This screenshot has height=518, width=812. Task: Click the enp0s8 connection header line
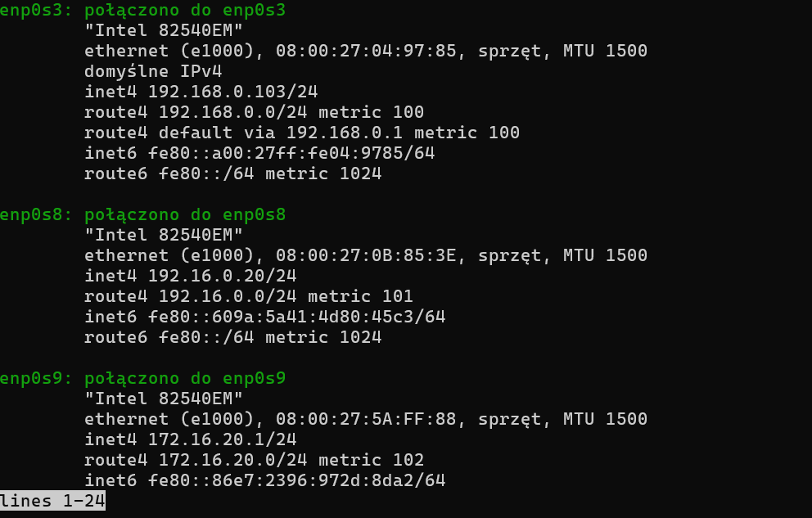(142, 215)
